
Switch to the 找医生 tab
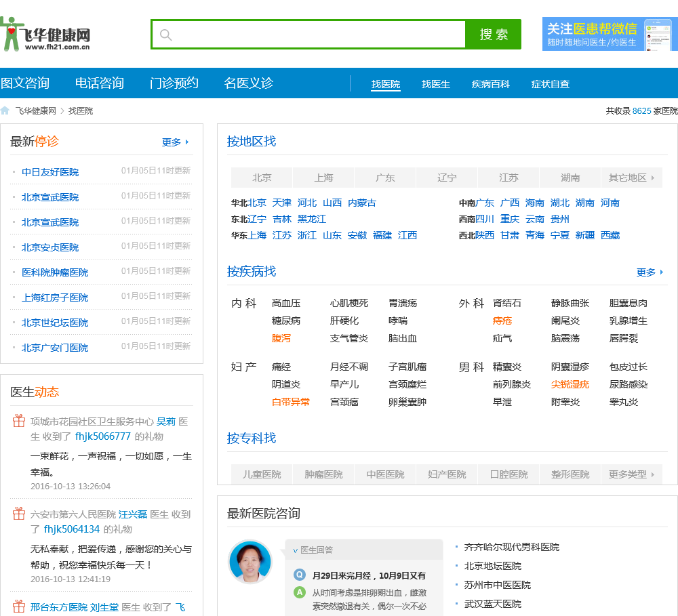[x=435, y=84]
